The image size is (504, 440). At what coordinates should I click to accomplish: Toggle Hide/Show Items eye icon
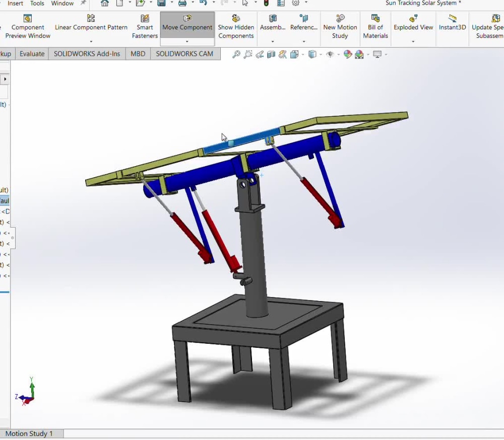tap(330, 54)
